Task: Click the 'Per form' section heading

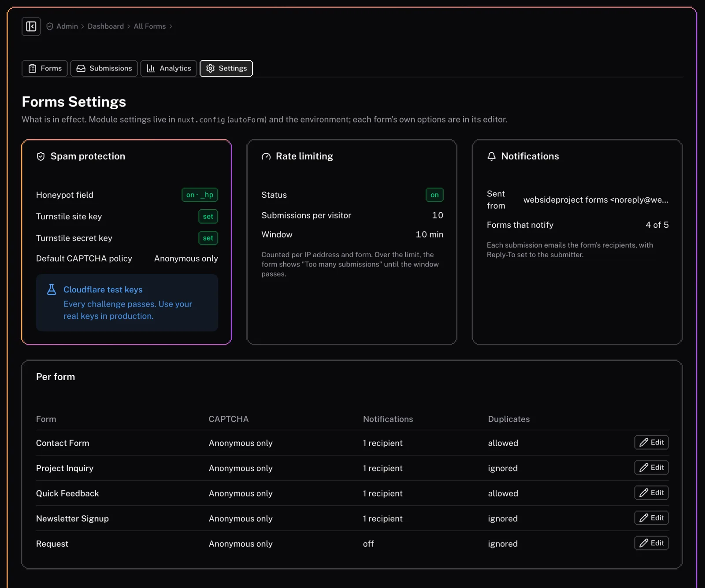Action: point(56,377)
